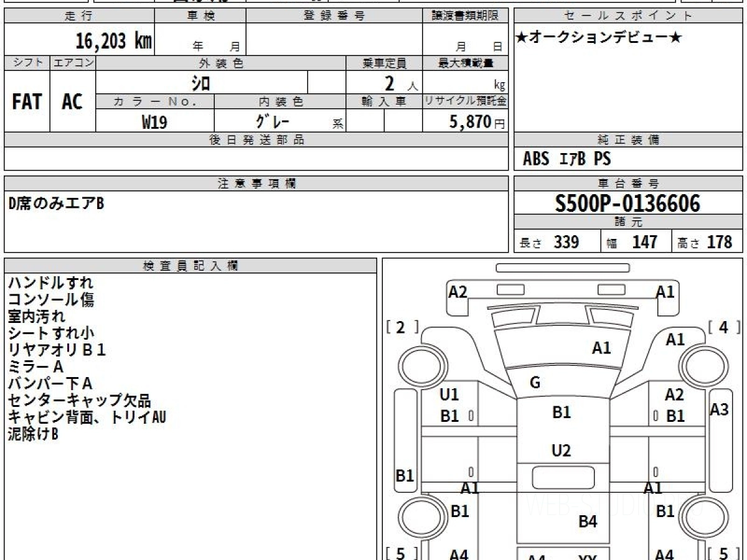The width and height of the screenshot is (747, 560).
Task: Click the 純正装備 heading
Action: (x=628, y=140)
